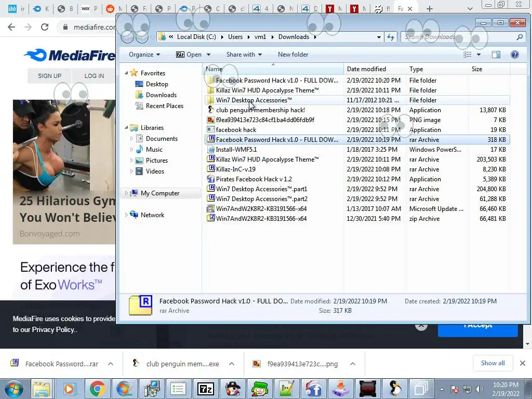Select the facebook hack application
Viewport: 532px width, 399px height.
tap(357, 129)
